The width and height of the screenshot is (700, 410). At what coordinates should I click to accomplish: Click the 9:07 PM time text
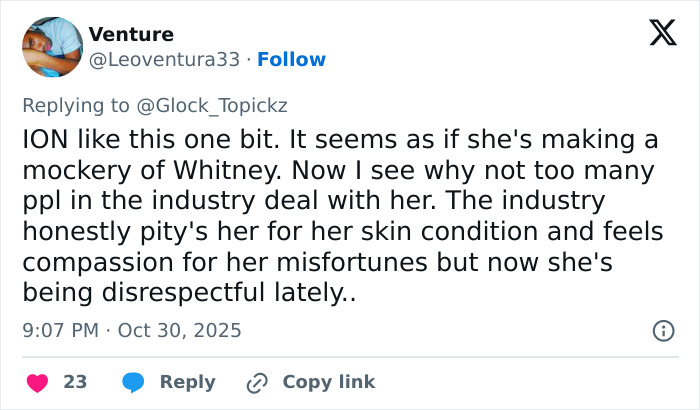coord(61,330)
